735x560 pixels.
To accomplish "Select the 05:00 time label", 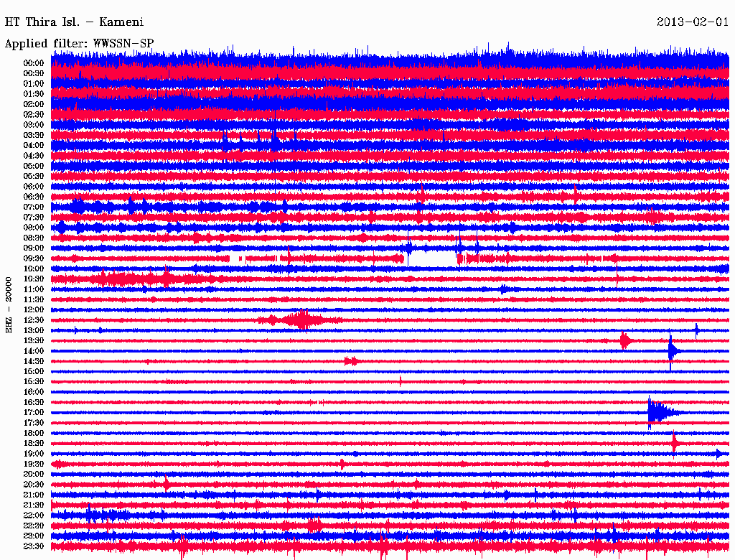I will coord(34,166).
